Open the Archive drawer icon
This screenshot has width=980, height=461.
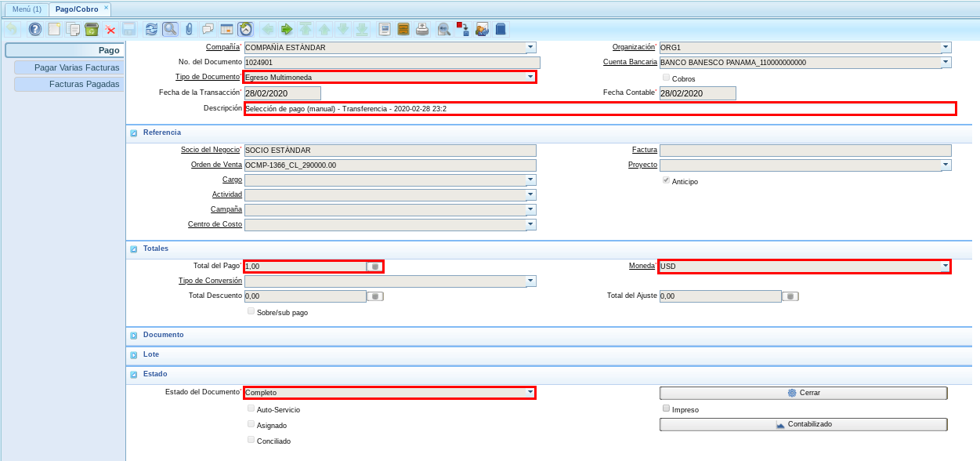point(403,29)
